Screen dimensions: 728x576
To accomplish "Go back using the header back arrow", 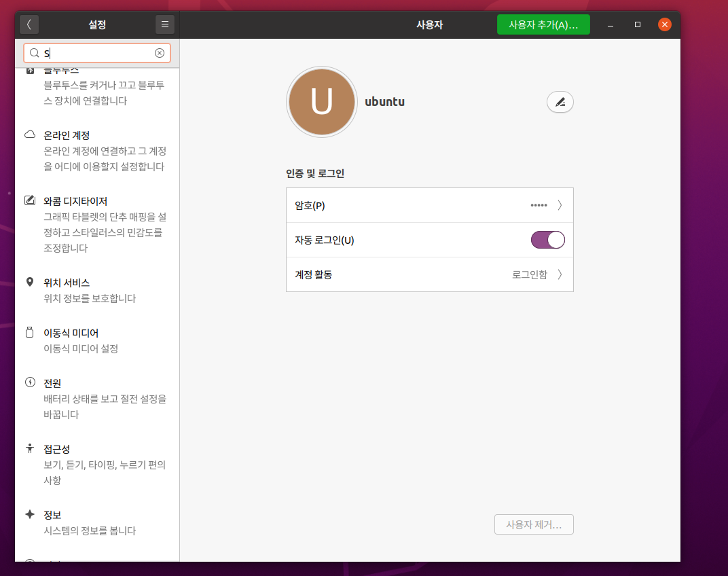I will pos(29,24).
